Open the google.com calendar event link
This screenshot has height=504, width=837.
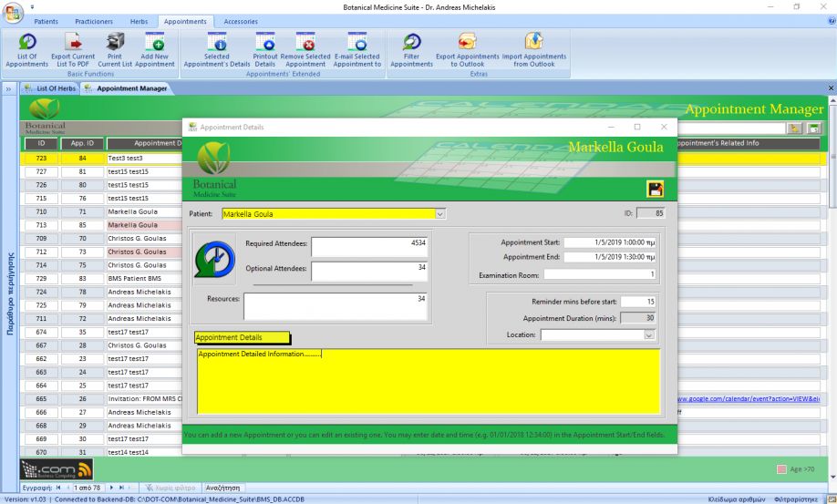click(749, 398)
